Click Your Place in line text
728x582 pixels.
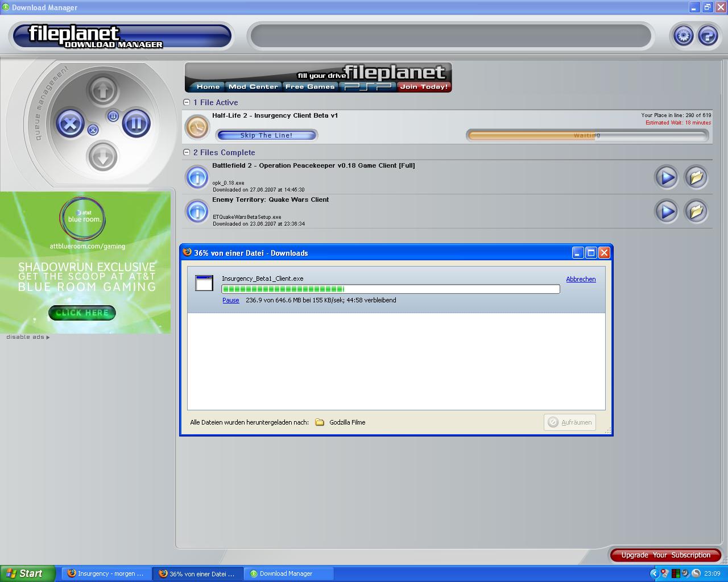click(676, 115)
